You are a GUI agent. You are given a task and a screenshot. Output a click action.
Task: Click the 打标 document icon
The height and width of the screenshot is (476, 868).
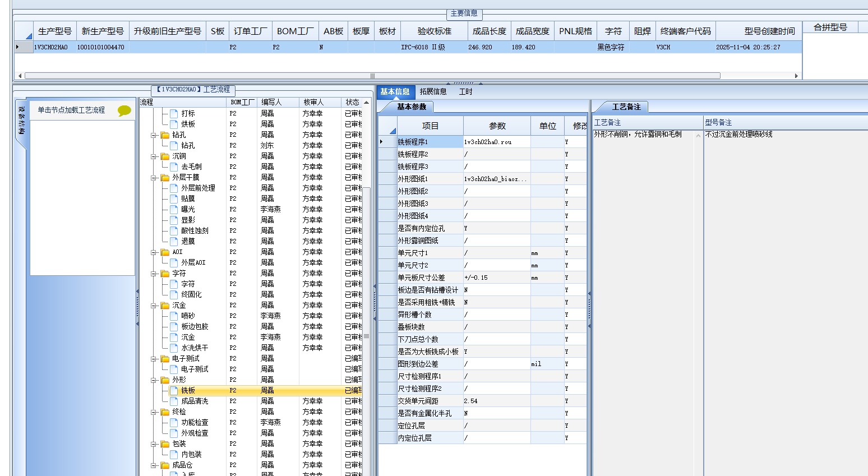(x=174, y=113)
